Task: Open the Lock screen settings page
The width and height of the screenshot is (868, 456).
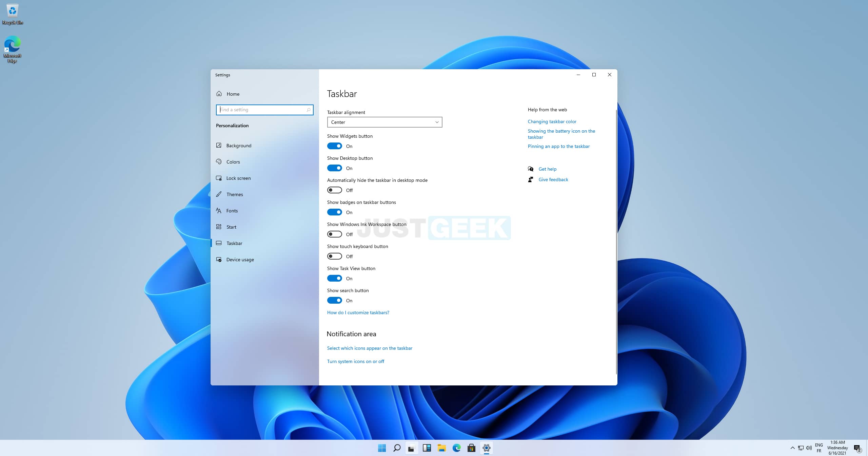Action: (x=264, y=178)
